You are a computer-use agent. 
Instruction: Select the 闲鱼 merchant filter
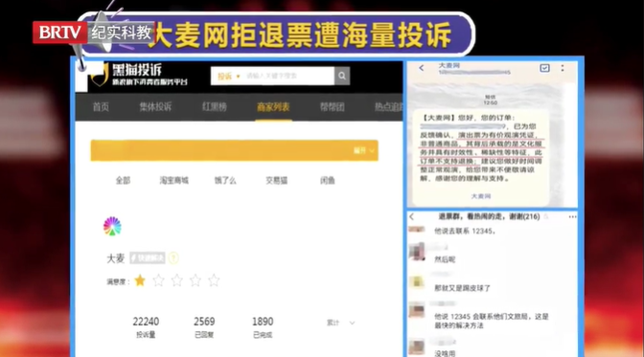tap(328, 181)
